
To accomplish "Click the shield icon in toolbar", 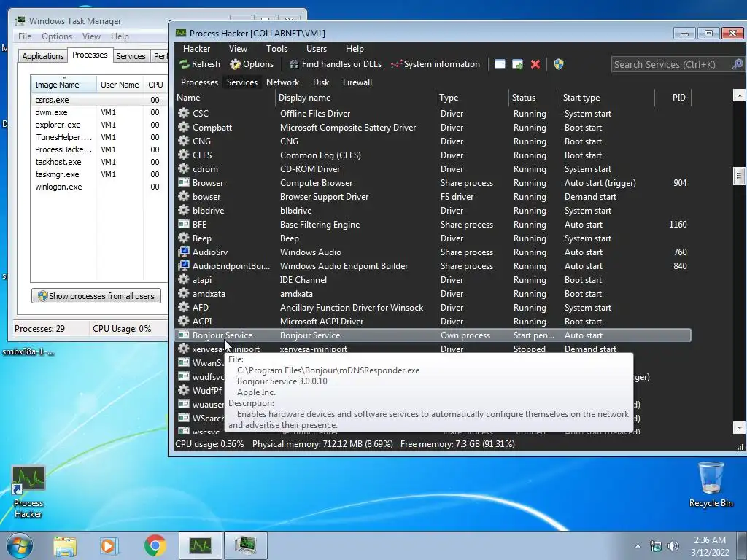I will 559,64.
